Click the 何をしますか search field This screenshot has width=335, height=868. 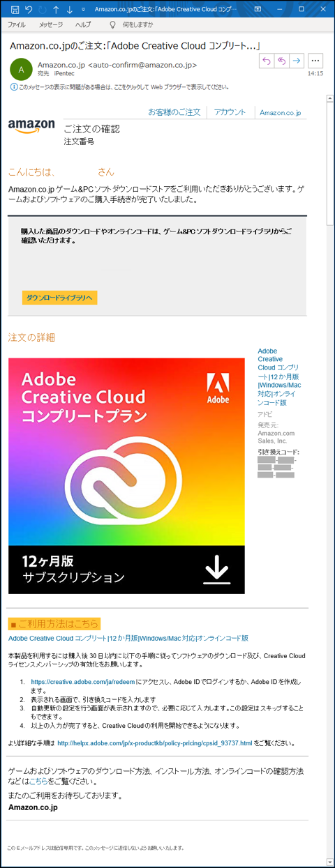[x=137, y=24]
